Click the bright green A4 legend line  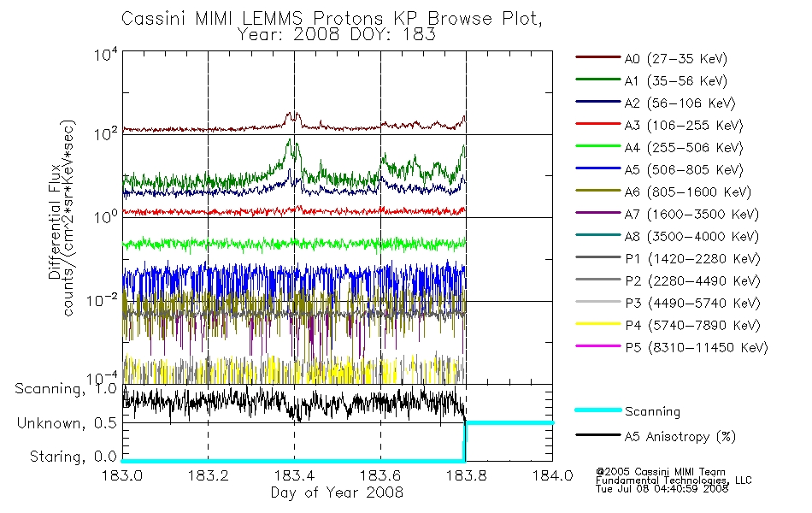point(597,146)
